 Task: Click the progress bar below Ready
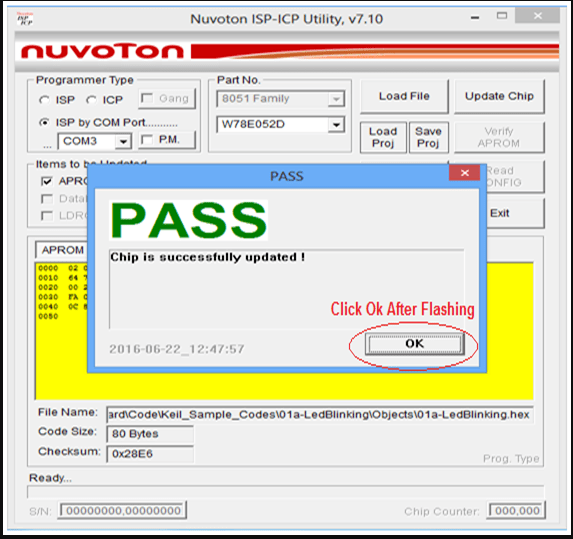[286, 491]
